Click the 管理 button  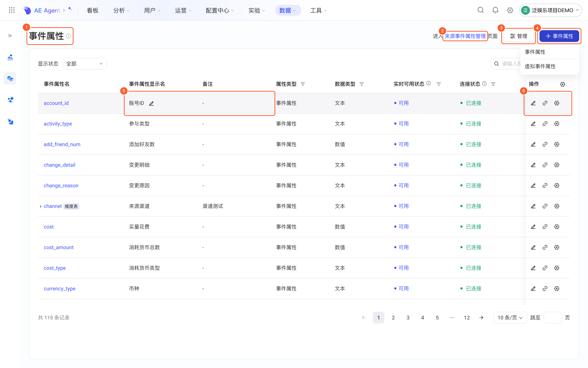(519, 36)
